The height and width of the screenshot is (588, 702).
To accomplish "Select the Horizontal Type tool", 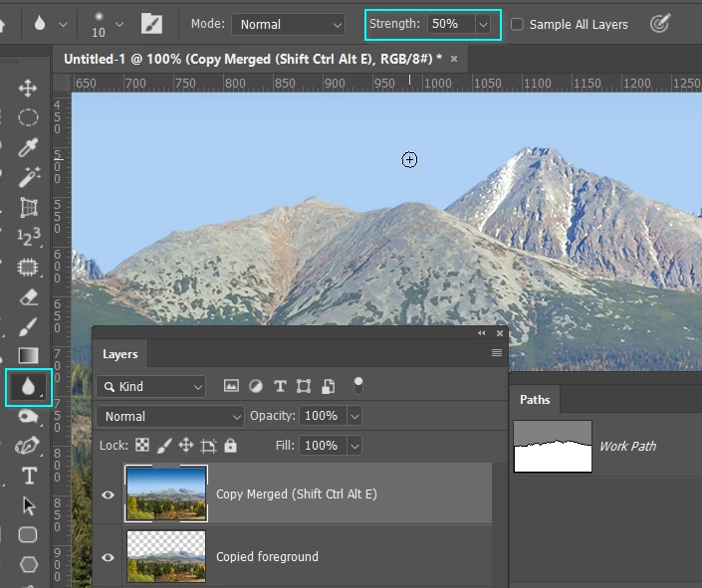I will pos(29,476).
